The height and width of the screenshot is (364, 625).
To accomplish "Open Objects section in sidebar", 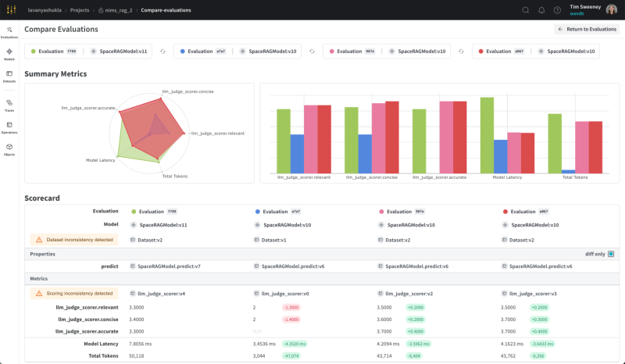I will pos(9,148).
